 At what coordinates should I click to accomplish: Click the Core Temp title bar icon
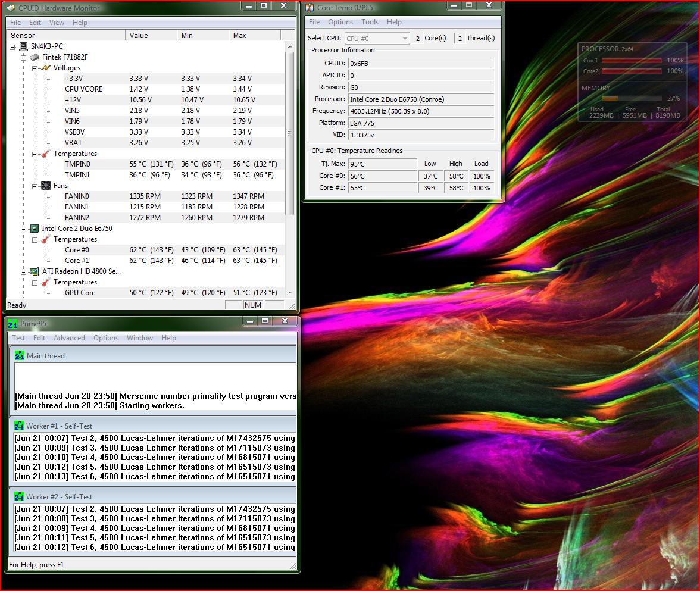click(310, 8)
